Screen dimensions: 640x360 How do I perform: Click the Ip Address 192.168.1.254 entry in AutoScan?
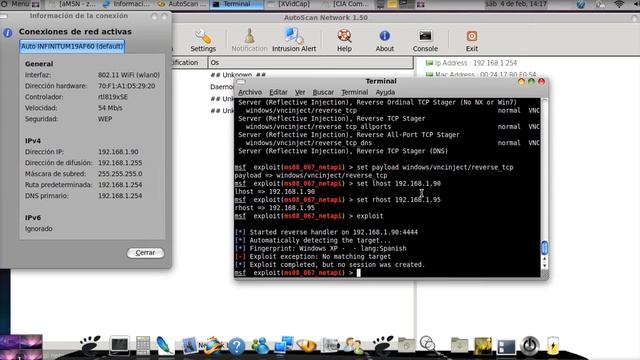coord(471,63)
